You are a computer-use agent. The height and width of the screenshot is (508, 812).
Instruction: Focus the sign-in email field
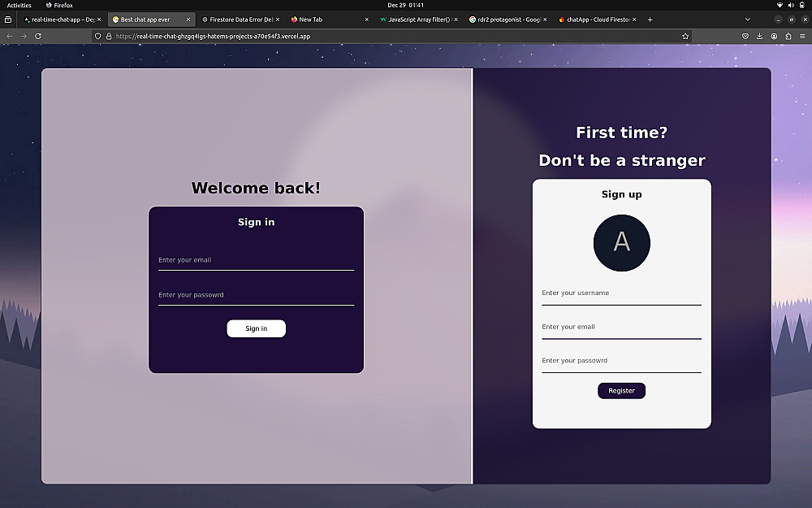pyautogui.click(x=257, y=260)
